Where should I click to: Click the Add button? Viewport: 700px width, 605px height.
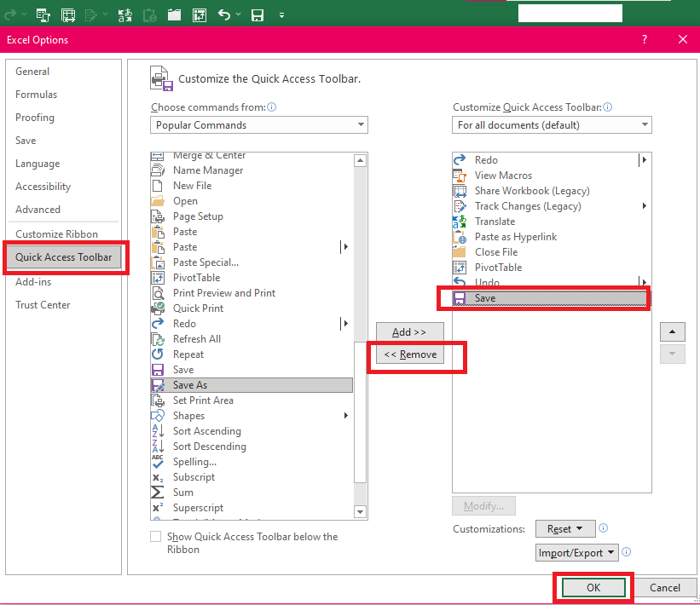click(410, 332)
